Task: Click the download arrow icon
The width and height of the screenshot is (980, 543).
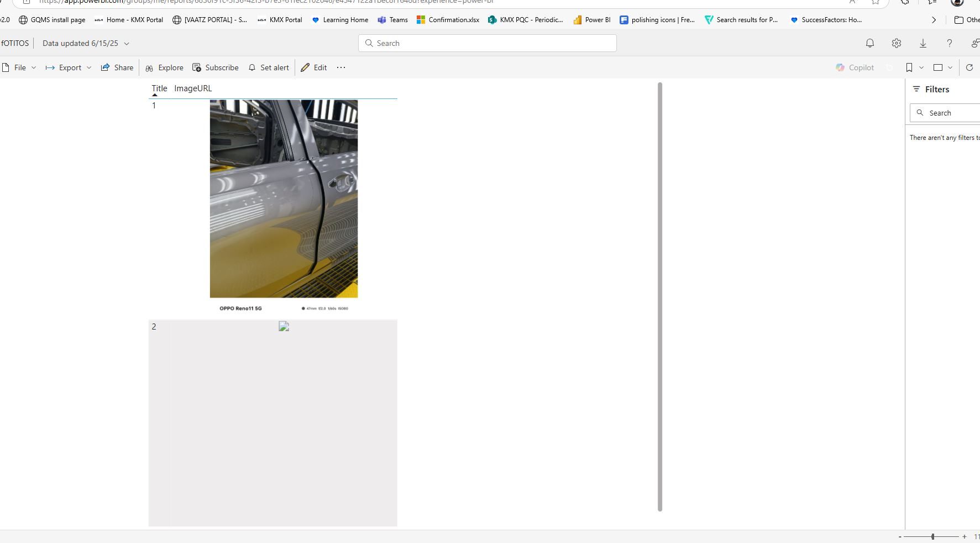Action: point(923,43)
